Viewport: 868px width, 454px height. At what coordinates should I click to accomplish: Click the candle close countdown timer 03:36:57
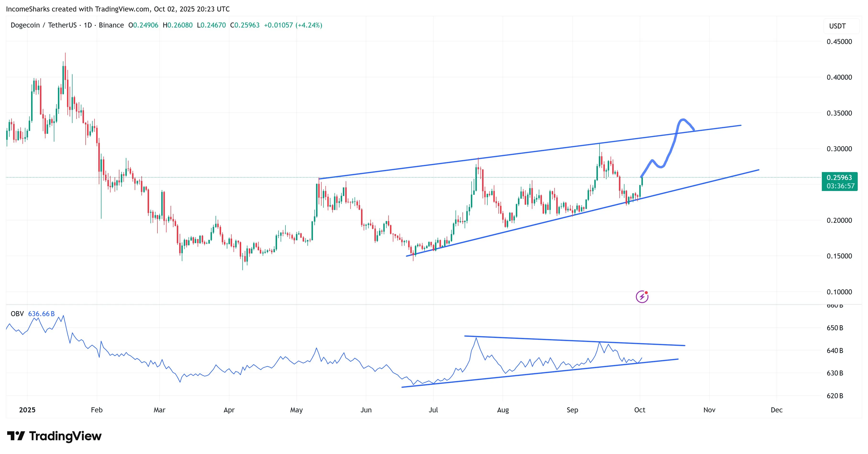coord(840,186)
